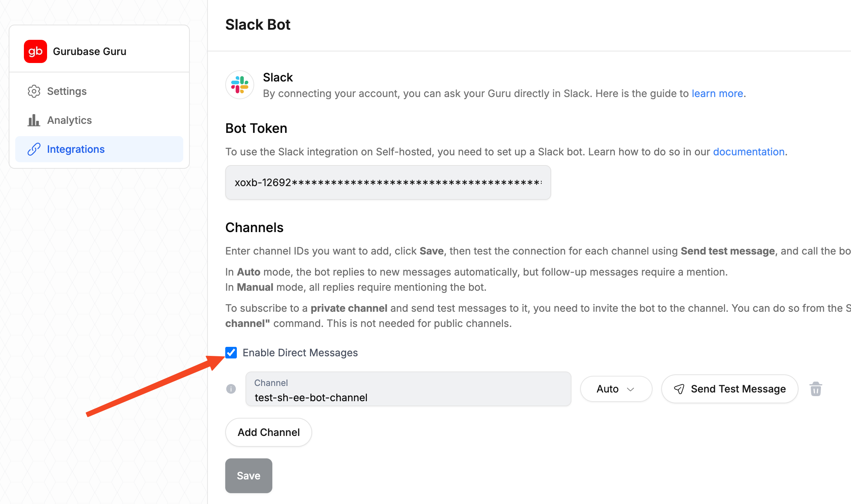This screenshot has height=504, width=851.
Task: Click the Gurubase gb logo icon
Action: (x=35, y=51)
